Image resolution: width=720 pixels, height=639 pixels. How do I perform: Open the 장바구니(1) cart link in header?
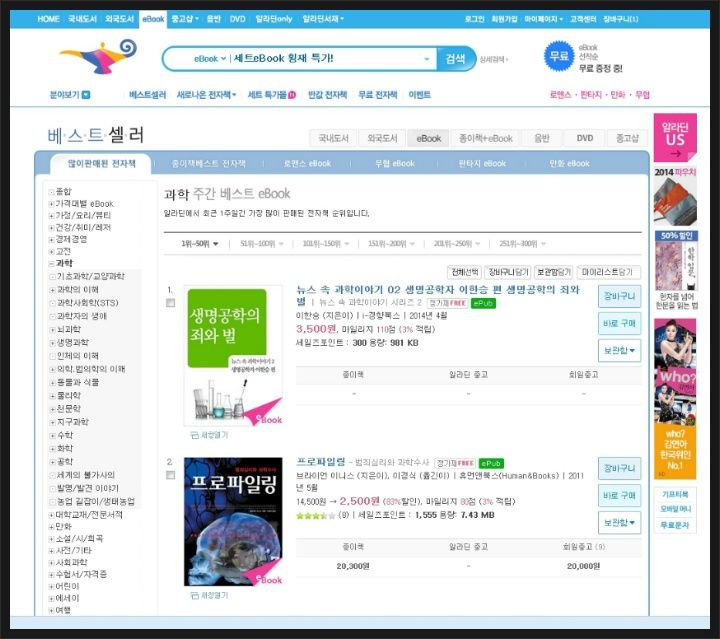pyautogui.click(x=620, y=19)
